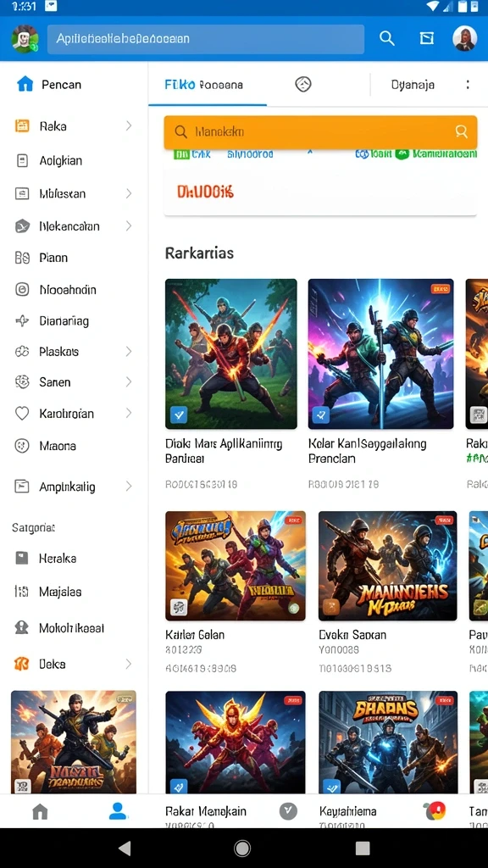Viewport: 488px width, 868px height.
Task: Tap the Android back navigation button
Action: click(125, 848)
